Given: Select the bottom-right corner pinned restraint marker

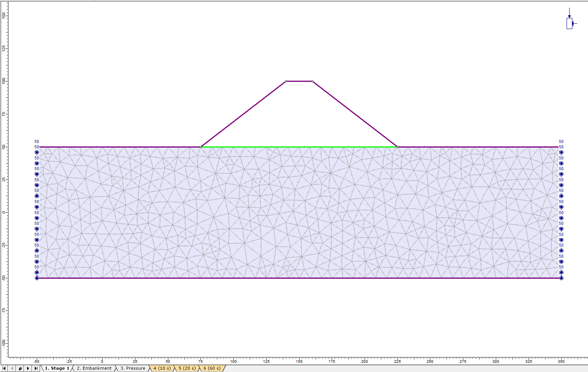Looking at the screenshot, I should coord(561,278).
